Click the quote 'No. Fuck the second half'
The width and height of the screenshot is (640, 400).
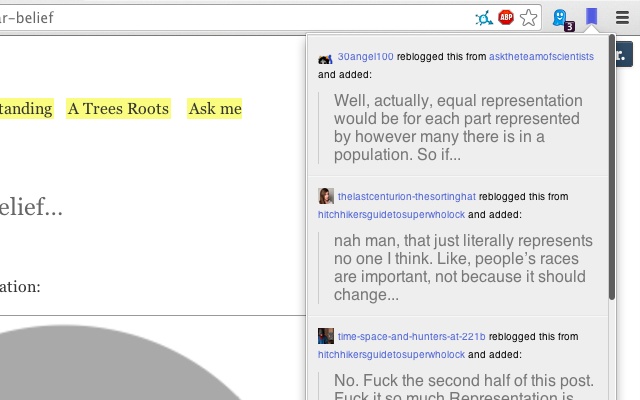[464, 386]
